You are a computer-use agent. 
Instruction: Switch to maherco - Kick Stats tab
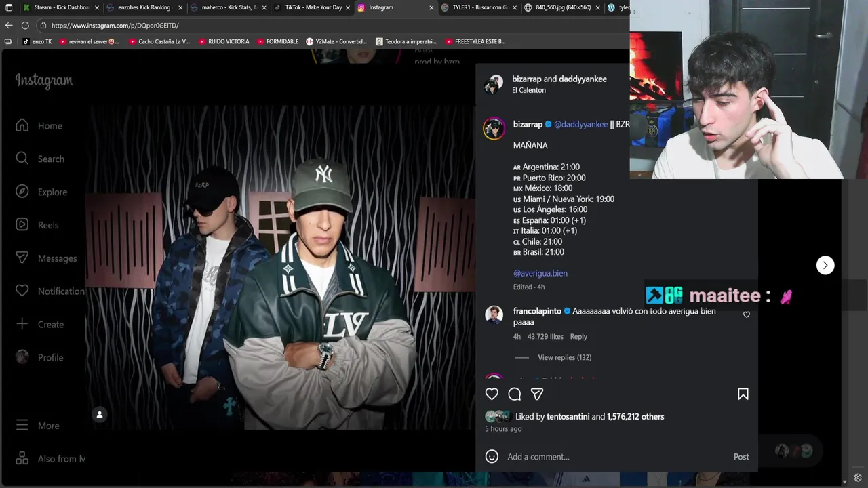pos(229,7)
